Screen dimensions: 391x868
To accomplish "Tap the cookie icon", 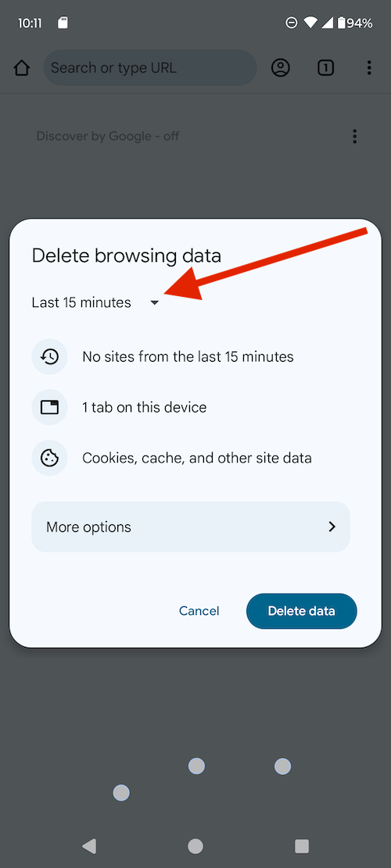I will [50, 459].
